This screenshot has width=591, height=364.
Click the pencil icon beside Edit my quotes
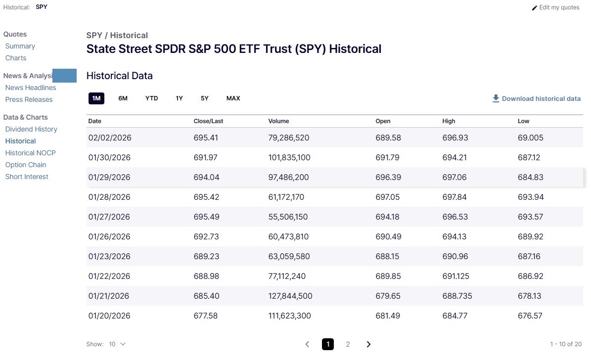pos(534,8)
